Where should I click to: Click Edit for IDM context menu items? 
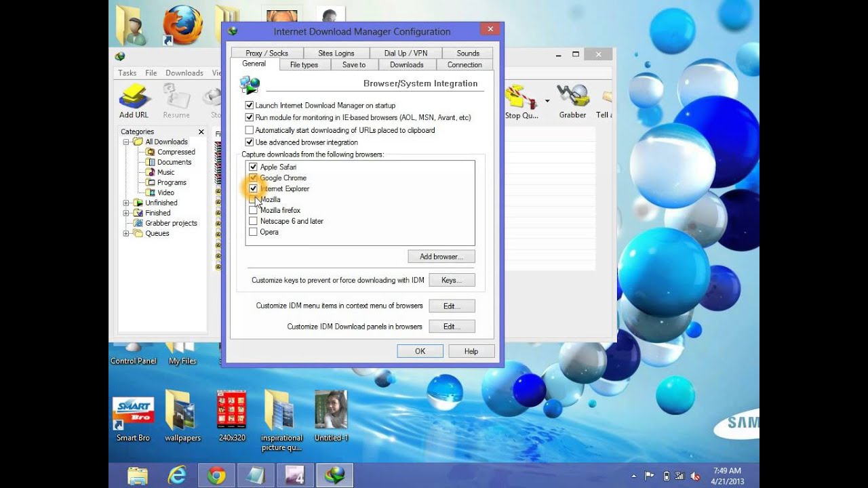(452, 306)
